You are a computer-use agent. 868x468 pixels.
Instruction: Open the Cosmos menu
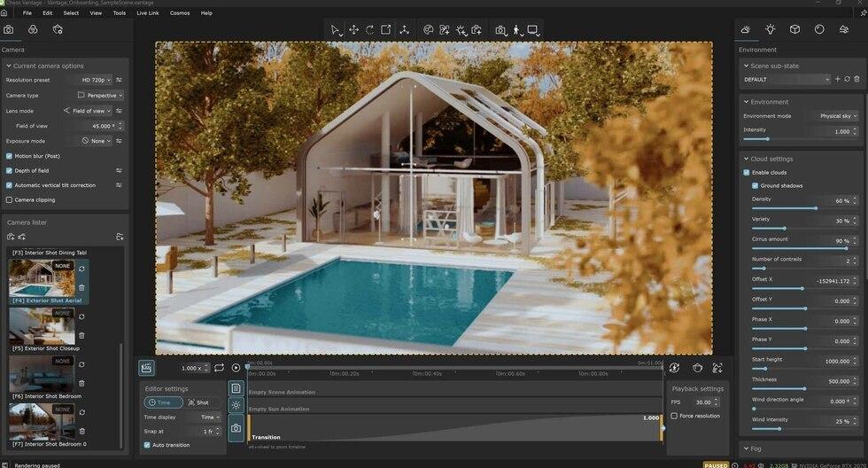pos(180,12)
